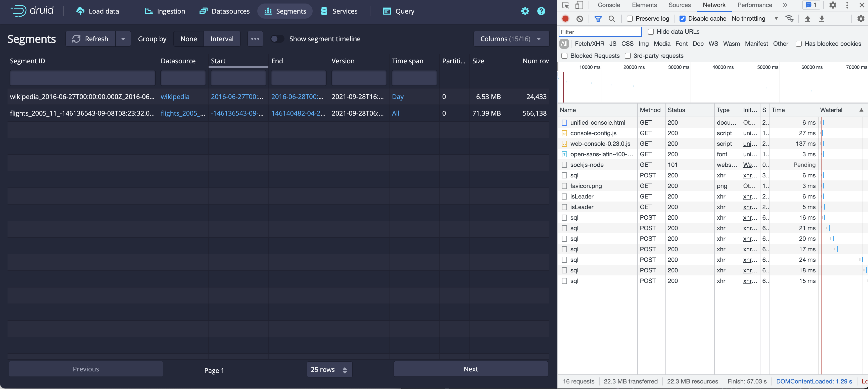Enable the Preserve log checkbox

(x=630, y=19)
